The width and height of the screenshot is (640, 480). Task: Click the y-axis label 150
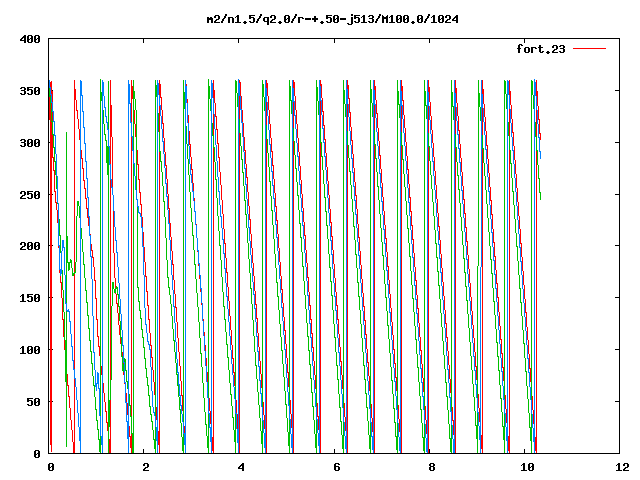(30, 298)
